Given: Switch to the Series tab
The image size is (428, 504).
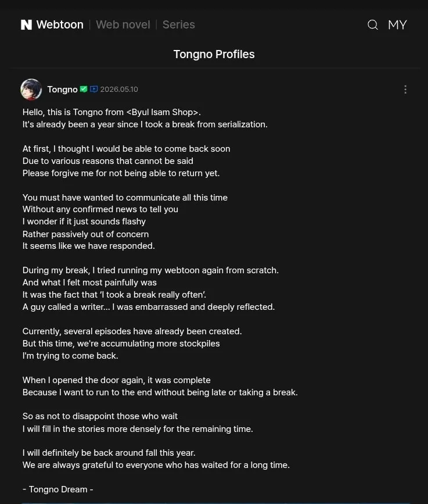Looking at the screenshot, I should (178, 25).
